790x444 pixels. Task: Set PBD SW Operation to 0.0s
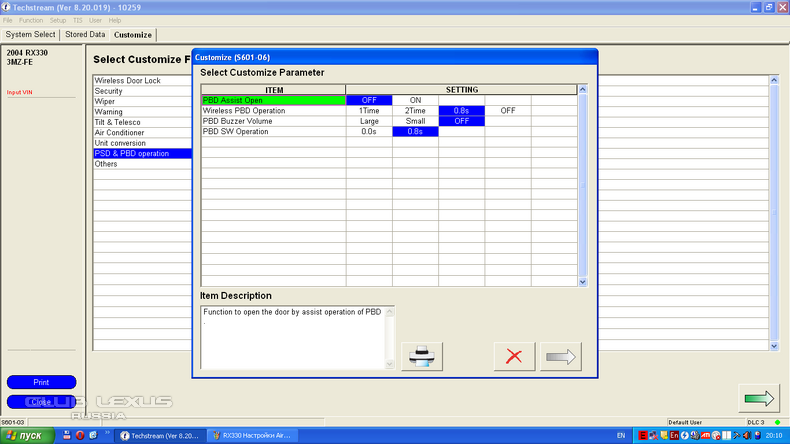coord(369,132)
